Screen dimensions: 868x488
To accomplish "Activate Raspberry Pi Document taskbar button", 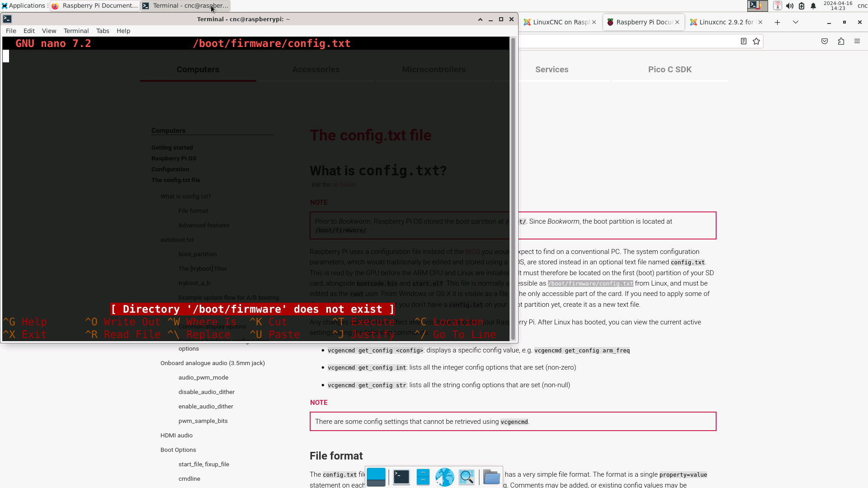I will 94,6.
